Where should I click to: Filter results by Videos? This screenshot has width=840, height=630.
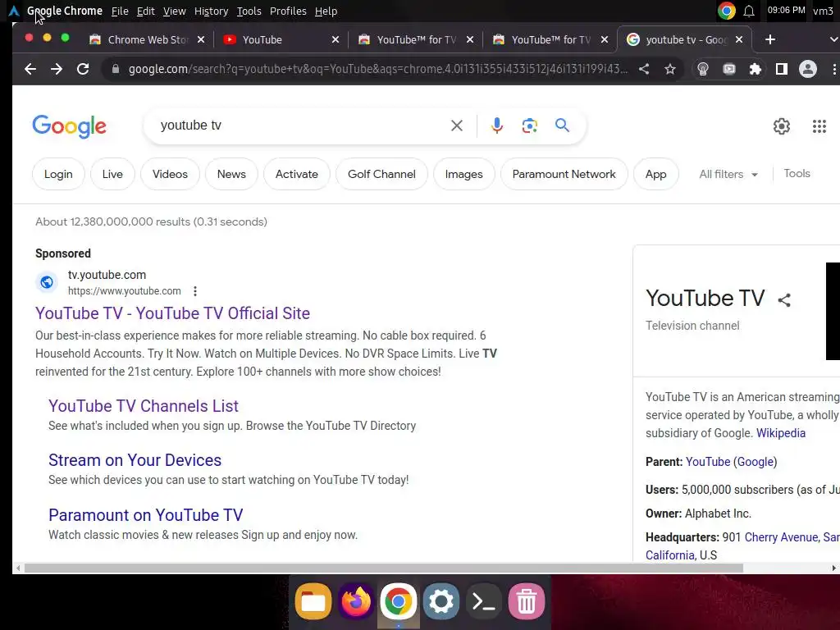click(x=170, y=174)
